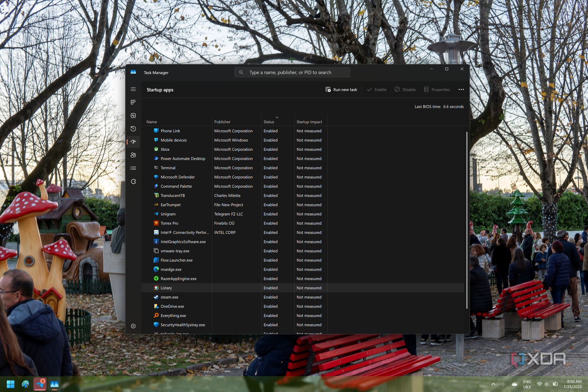Click the Run new task button

(x=341, y=89)
